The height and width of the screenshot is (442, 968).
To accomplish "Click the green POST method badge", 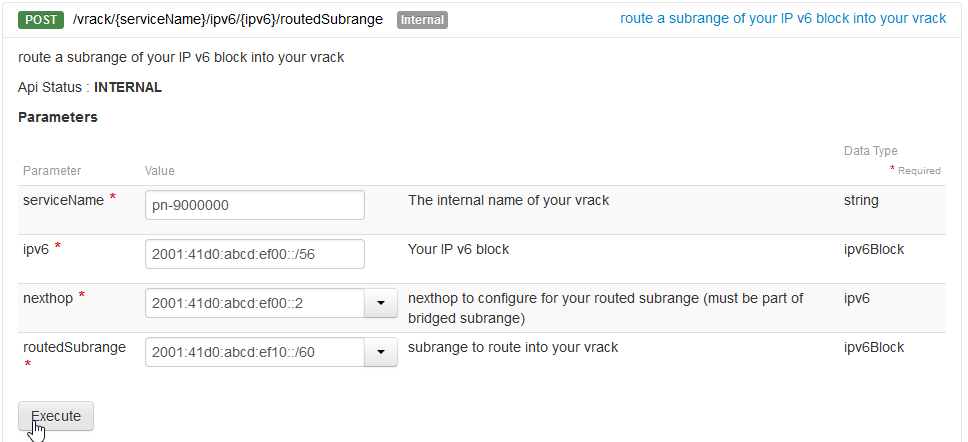I will pos(41,20).
